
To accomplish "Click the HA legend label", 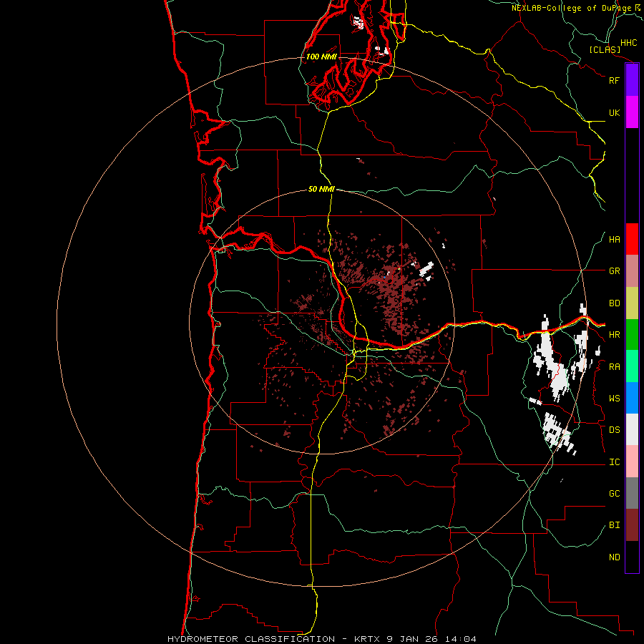I will click(614, 239).
